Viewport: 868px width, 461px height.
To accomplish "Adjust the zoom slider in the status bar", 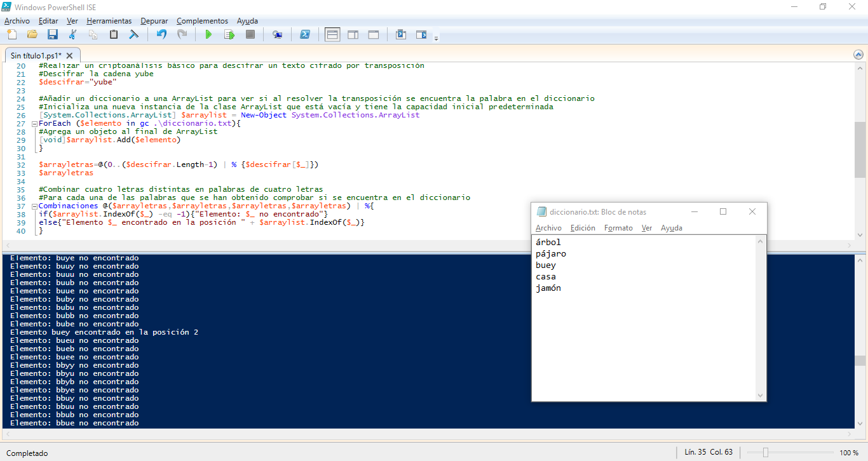I will pos(766,453).
